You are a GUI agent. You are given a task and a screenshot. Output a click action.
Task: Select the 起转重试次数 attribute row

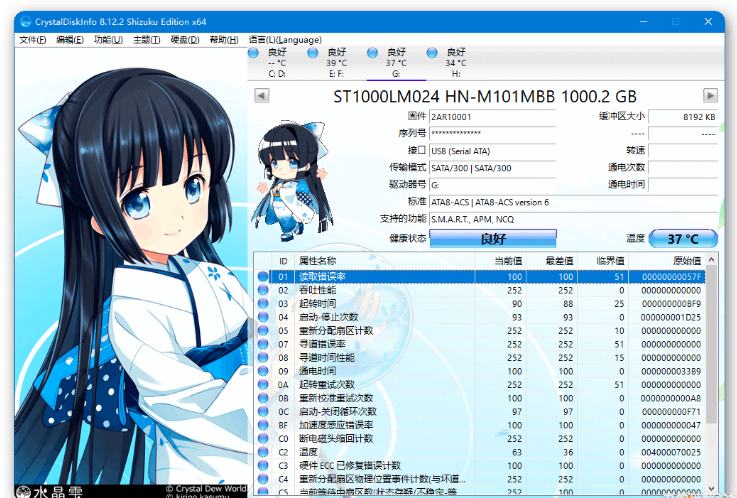[x=480, y=385]
